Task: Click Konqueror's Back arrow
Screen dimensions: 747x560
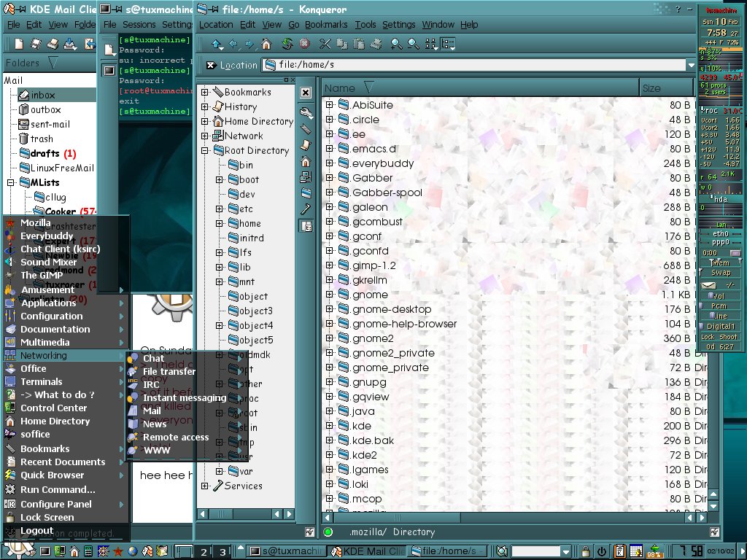Action: pos(233,44)
